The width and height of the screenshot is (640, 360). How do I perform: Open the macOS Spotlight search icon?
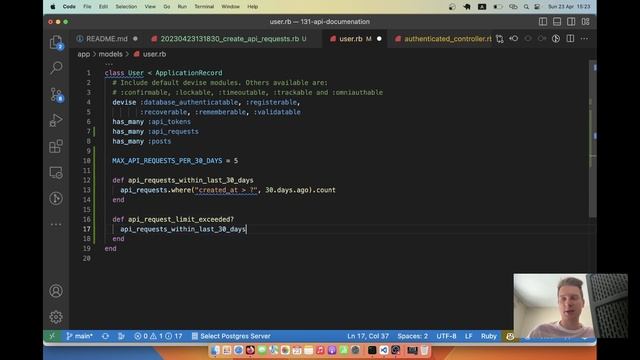(x=526, y=7)
